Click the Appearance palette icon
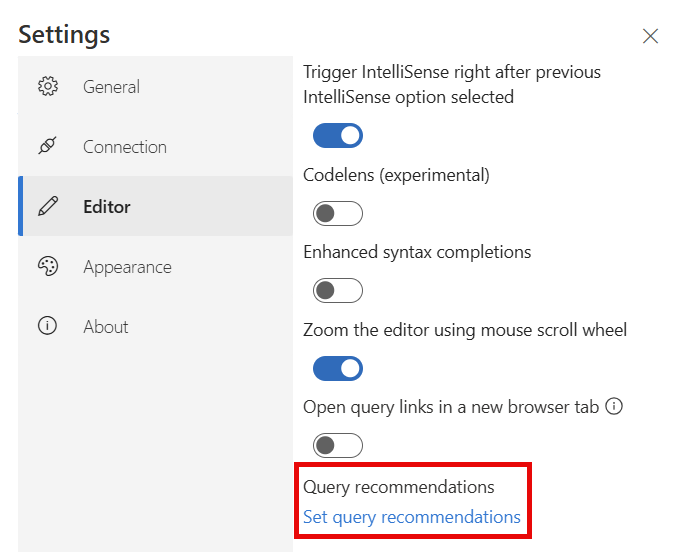Viewport: 675px width, 552px height. click(x=48, y=266)
